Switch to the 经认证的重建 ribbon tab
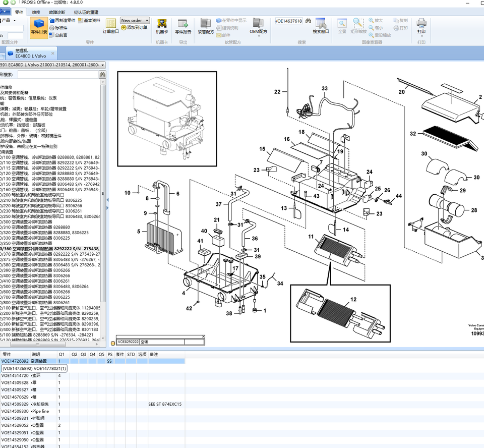 coord(86,12)
